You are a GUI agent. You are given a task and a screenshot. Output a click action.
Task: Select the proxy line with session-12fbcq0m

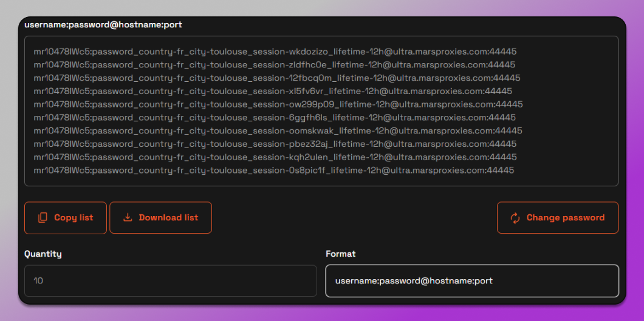(x=277, y=78)
